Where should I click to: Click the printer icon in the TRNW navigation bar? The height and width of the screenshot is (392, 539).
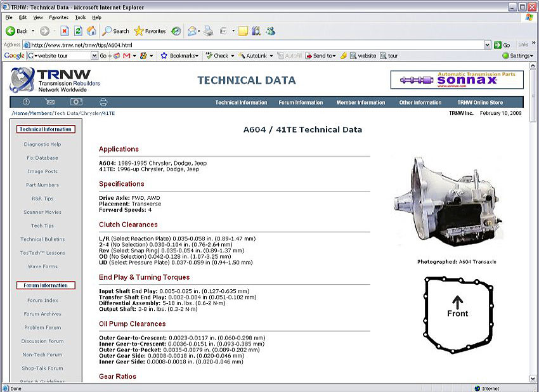[x=103, y=102]
